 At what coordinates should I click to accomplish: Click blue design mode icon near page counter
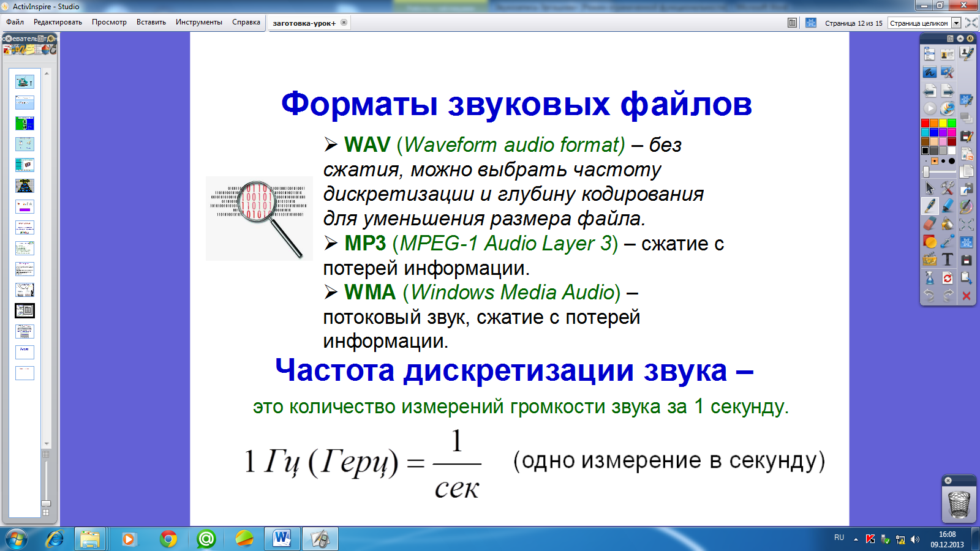coord(811,23)
